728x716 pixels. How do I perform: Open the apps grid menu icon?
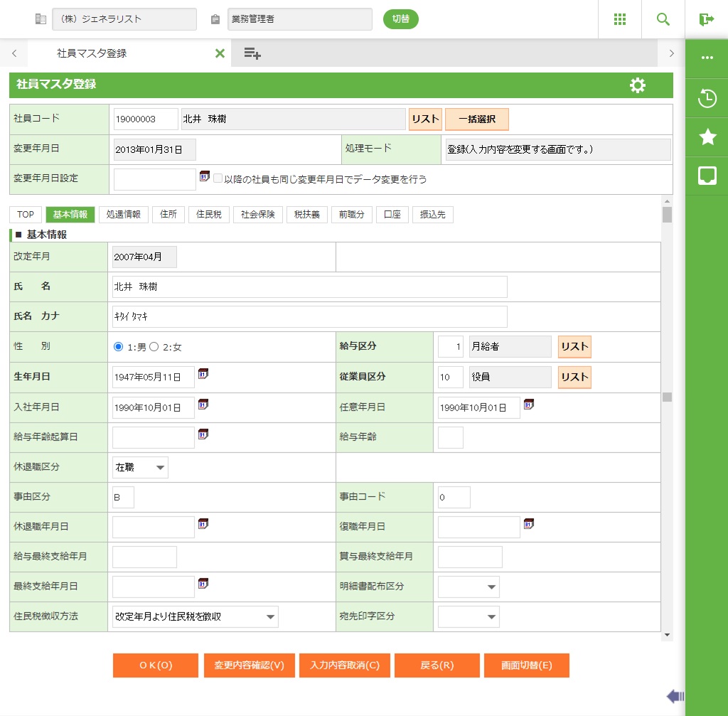pos(620,19)
